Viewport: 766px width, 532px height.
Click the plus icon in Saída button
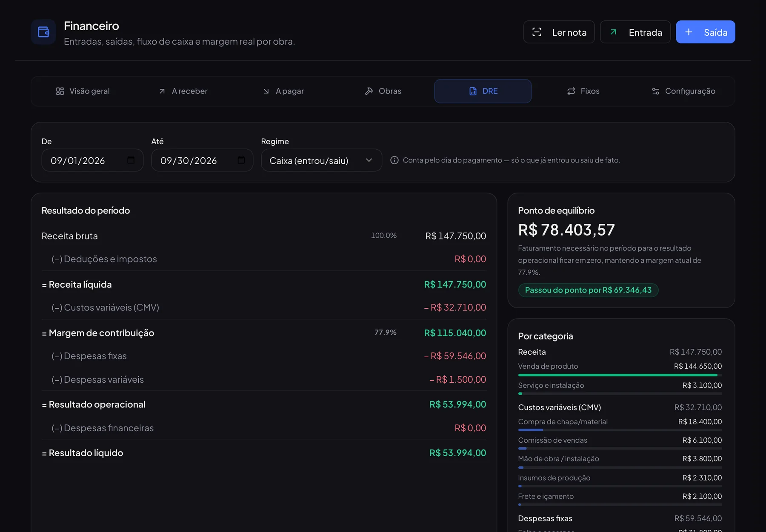(689, 32)
